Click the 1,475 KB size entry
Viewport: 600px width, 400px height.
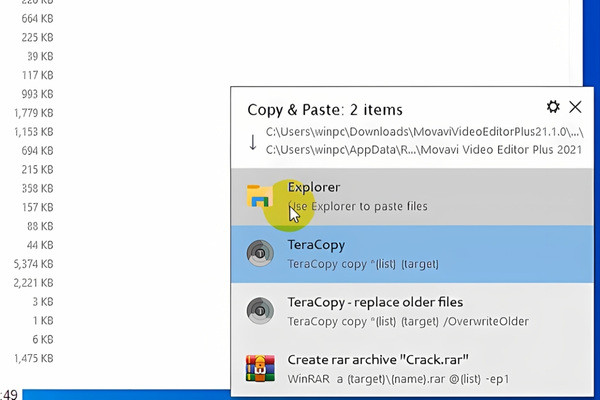click(x=33, y=358)
